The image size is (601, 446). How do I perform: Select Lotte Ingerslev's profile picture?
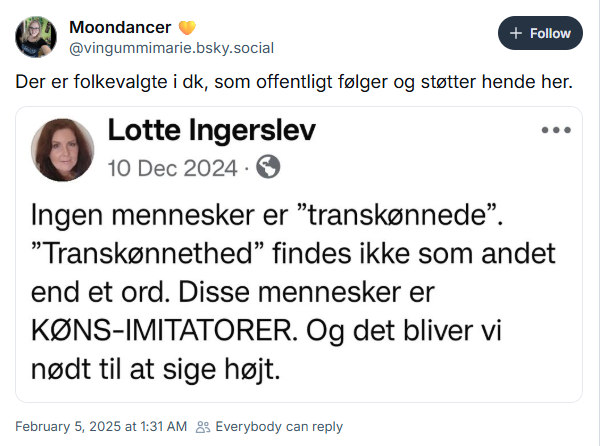click(62, 150)
